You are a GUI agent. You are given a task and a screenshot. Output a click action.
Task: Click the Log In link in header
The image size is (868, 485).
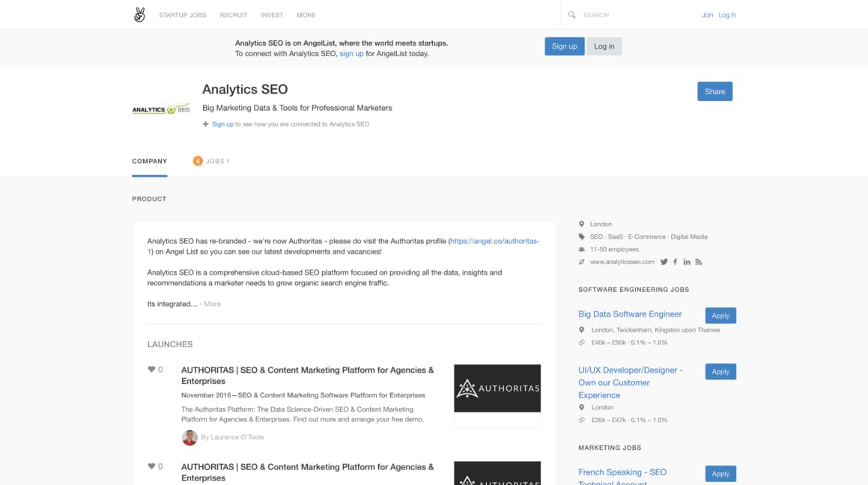click(x=727, y=15)
